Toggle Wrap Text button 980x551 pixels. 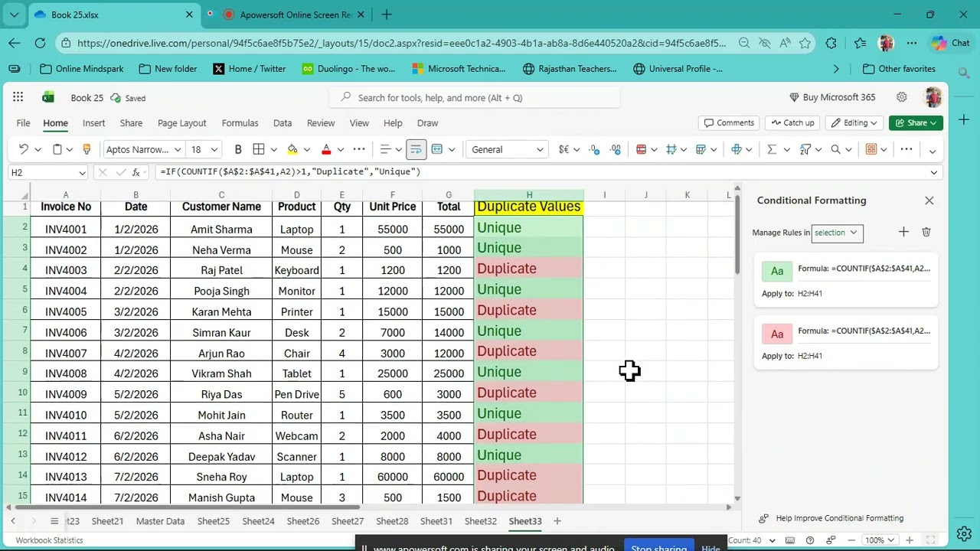point(416,149)
